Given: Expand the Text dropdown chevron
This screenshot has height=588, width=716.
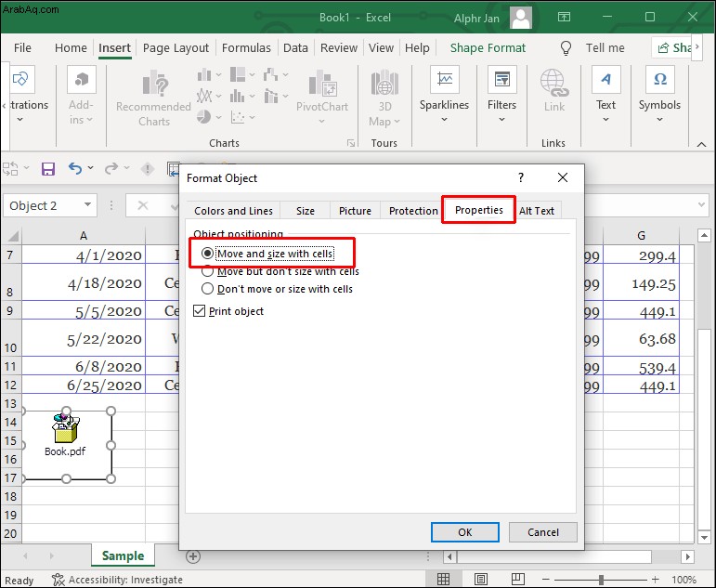Looking at the screenshot, I should click(x=605, y=120).
